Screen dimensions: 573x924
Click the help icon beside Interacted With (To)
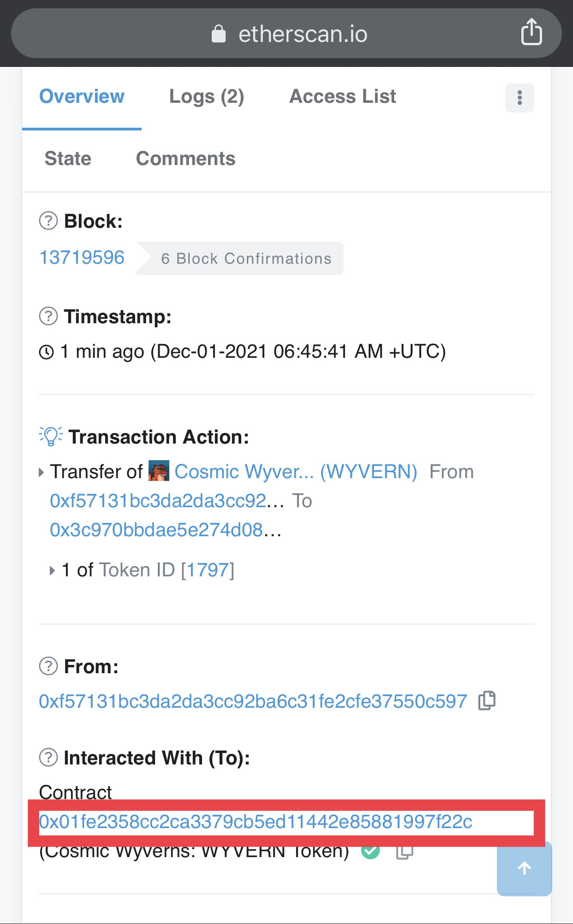(x=48, y=758)
